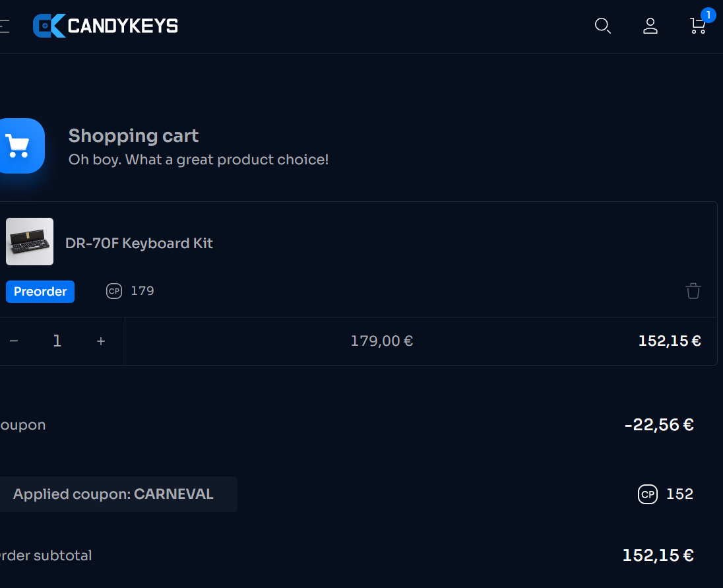
Task: Remove DR-70F Keyboard Kit with trash icon
Action: pos(693,291)
